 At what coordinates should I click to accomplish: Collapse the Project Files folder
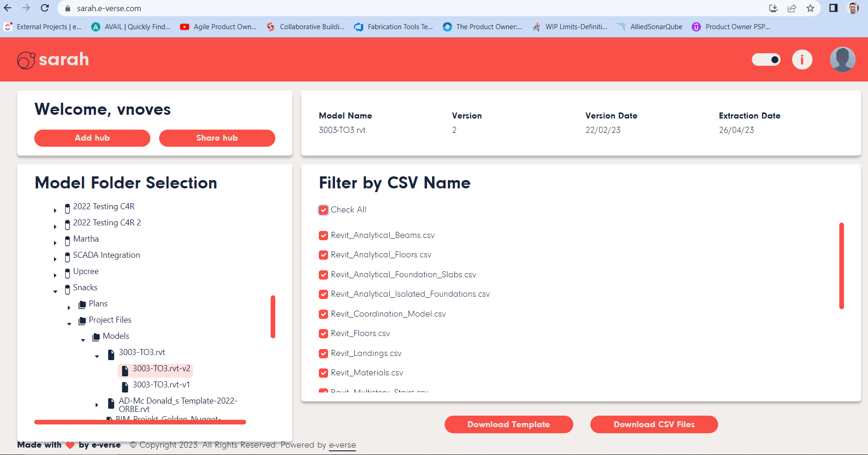point(69,324)
